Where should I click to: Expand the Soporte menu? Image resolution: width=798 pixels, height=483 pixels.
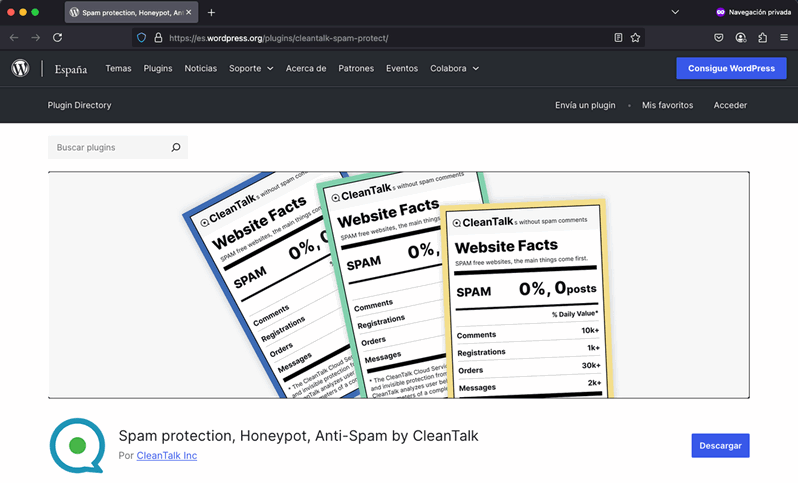[x=251, y=68]
